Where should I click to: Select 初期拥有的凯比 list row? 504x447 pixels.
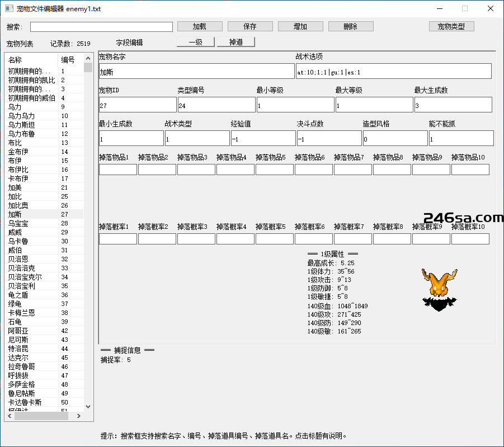click(44, 80)
